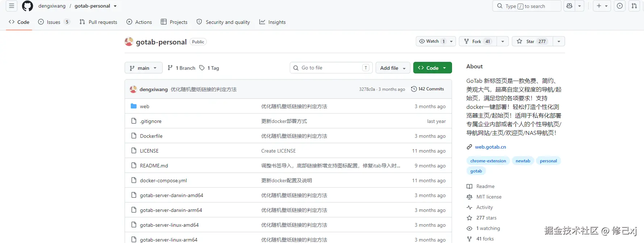Click file icon next to LICENSE
Screen dimensions: 644x243
click(134, 150)
